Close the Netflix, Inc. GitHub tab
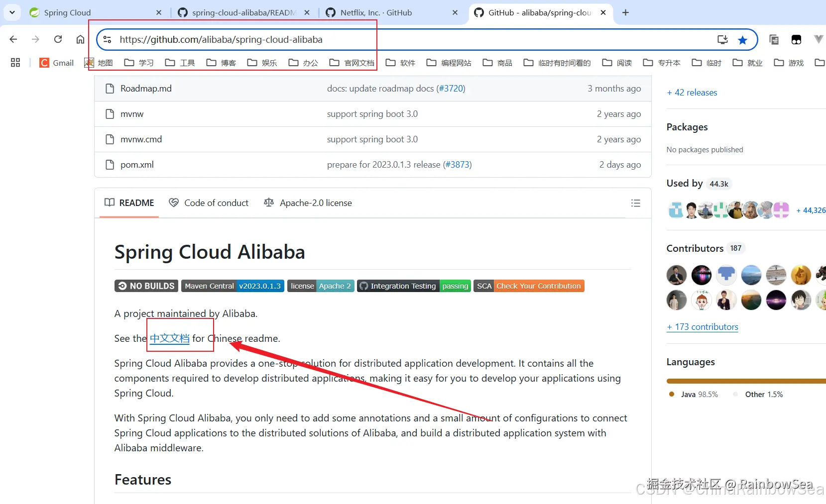This screenshot has width=826, height=504. (x=455, y=12)
